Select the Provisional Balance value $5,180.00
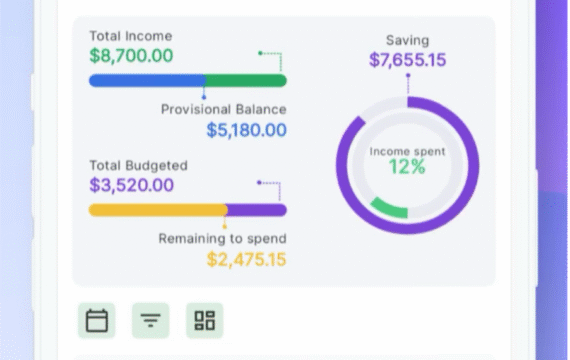The height and width of the screenshot is (360, 570). pos(246,130)
